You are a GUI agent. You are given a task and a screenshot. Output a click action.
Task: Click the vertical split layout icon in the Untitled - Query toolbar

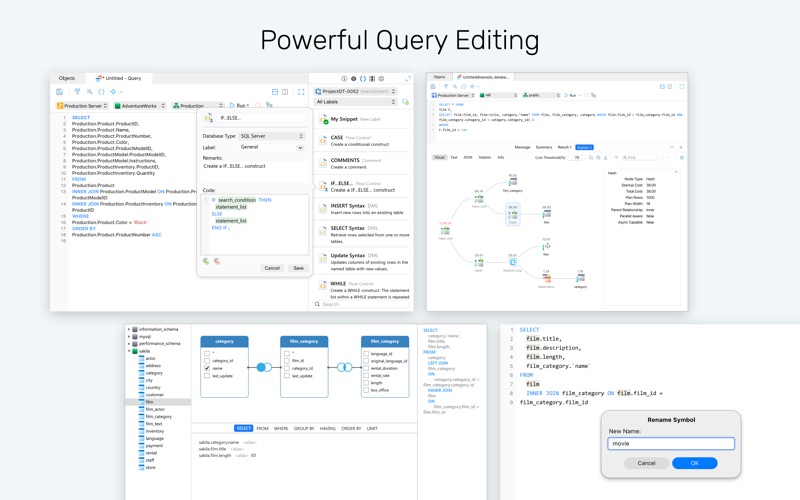285,92
